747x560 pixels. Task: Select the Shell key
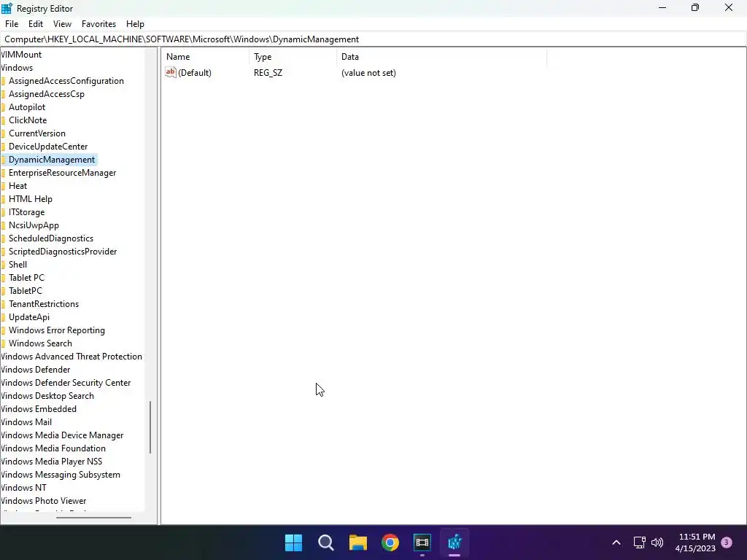(x=18, y=264)
